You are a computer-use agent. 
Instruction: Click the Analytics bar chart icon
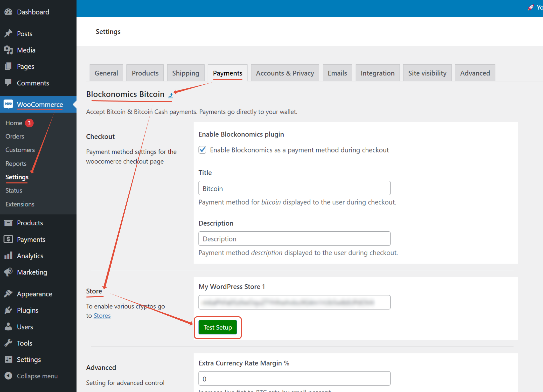pyautogui.click(x=8, y=256)
